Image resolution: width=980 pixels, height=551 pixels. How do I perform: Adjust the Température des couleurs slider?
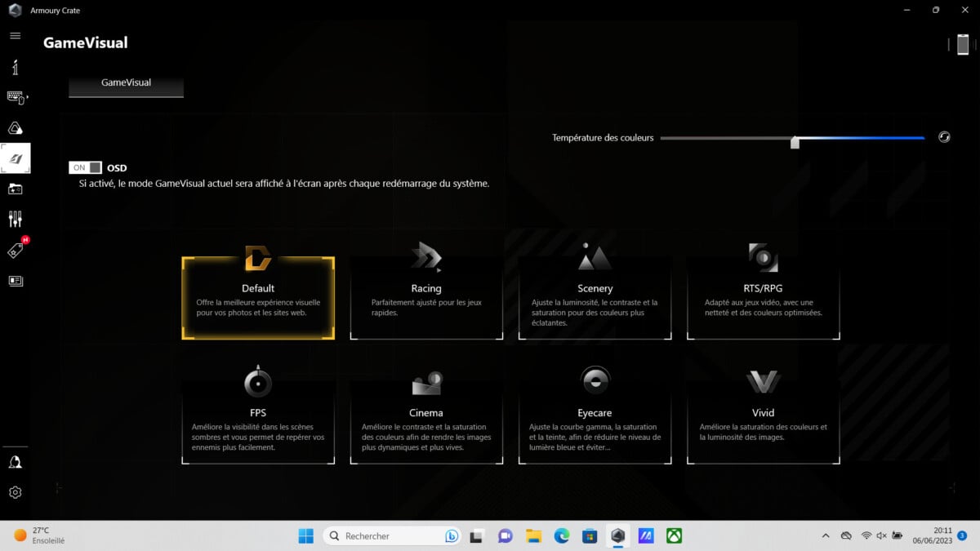795,140
